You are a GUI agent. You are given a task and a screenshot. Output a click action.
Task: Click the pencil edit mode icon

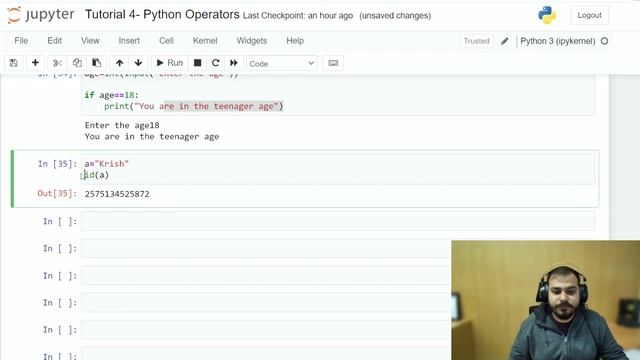tap(504, 41)
